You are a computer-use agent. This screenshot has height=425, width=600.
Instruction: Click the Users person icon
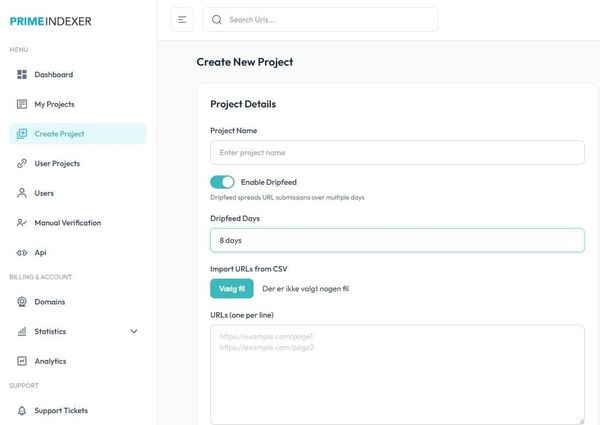click(x=22, y=193)
